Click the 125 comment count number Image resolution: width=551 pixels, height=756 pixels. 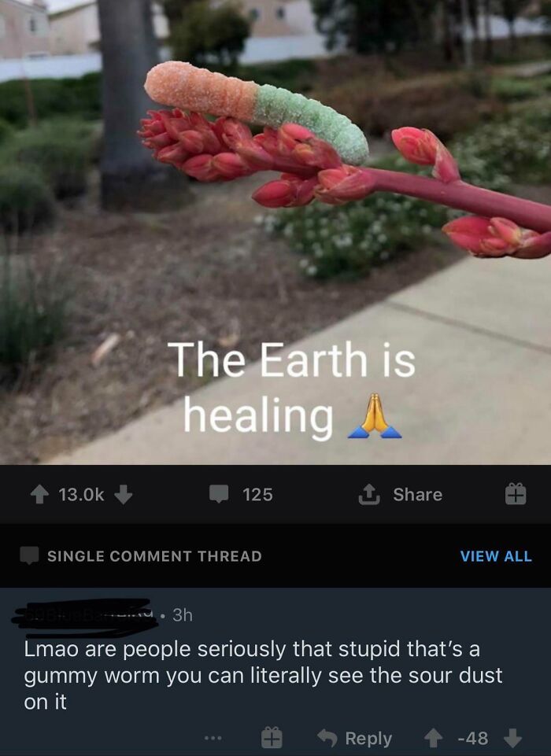(257, 495)
